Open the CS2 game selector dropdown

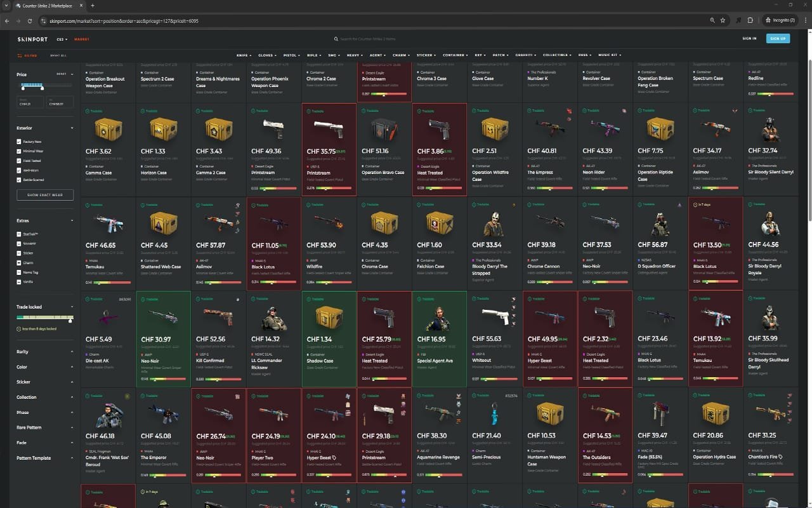coord(62,39)
